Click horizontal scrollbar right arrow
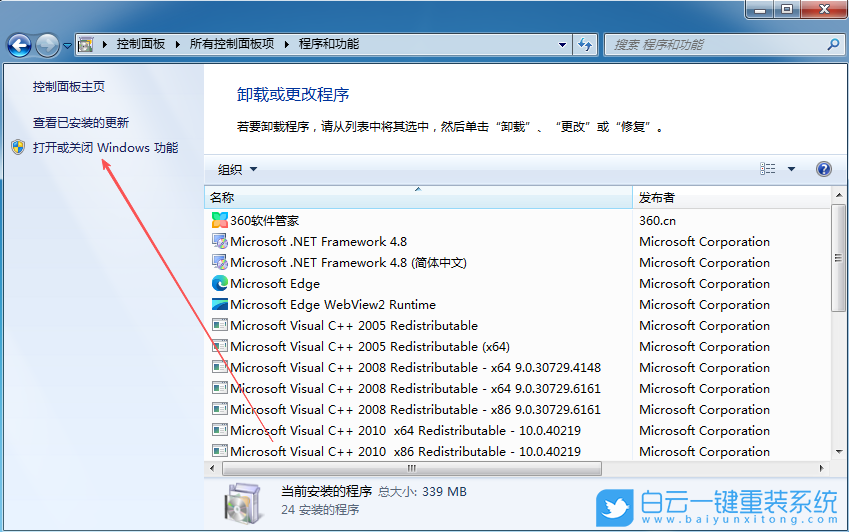Viewport: 849px width, 532px height. (822, 468)
